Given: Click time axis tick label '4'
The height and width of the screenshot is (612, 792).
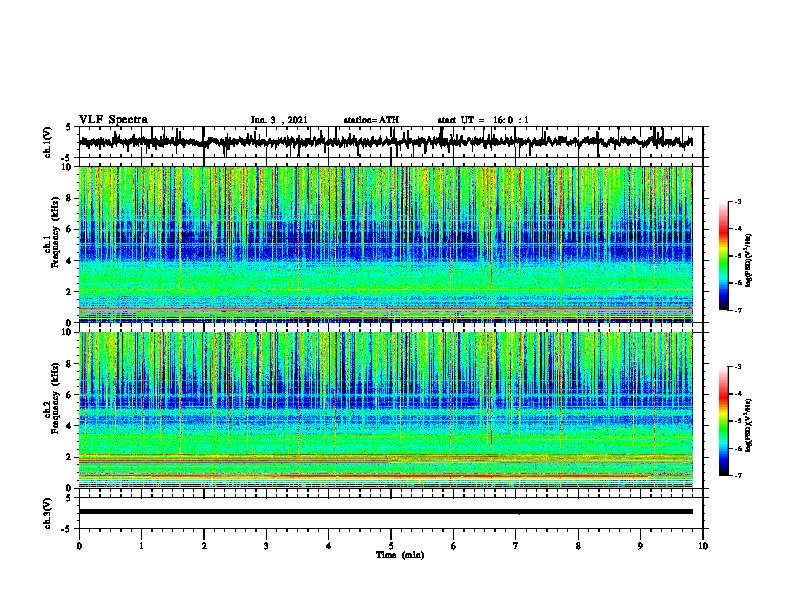Looking at the screenshot, I should click(x=329, y=546).
